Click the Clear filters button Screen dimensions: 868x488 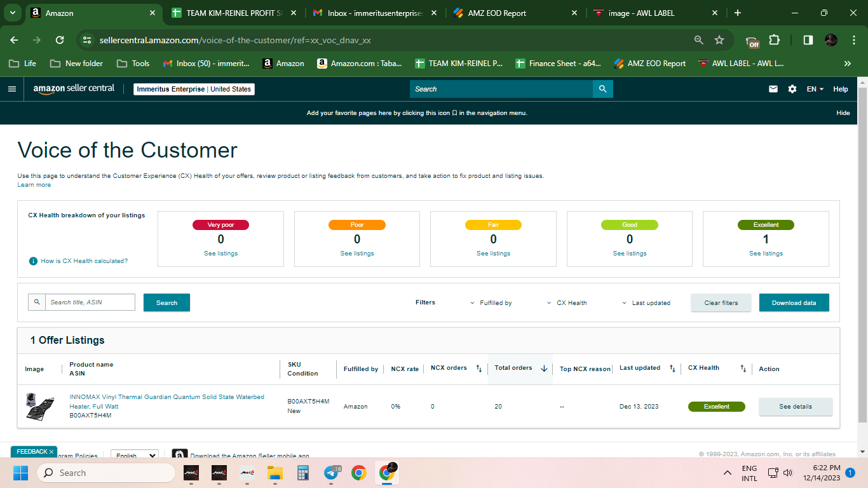point(721,302)
